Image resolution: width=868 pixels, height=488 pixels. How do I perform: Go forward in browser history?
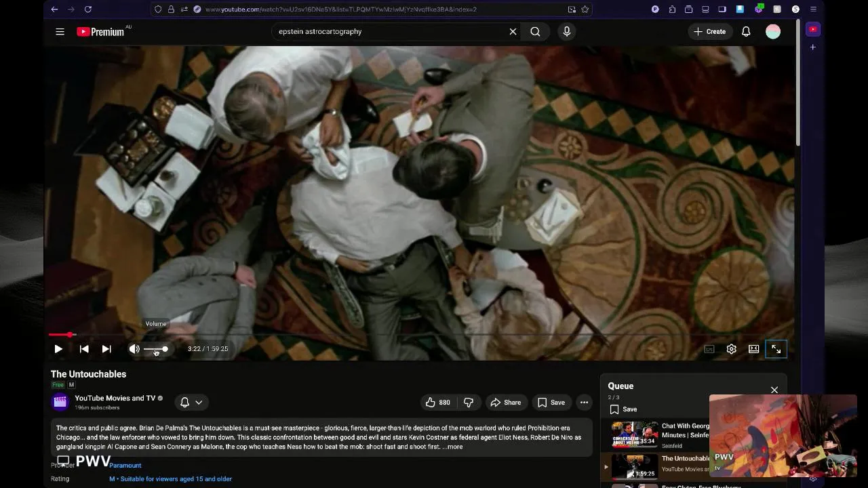[71, 9]
